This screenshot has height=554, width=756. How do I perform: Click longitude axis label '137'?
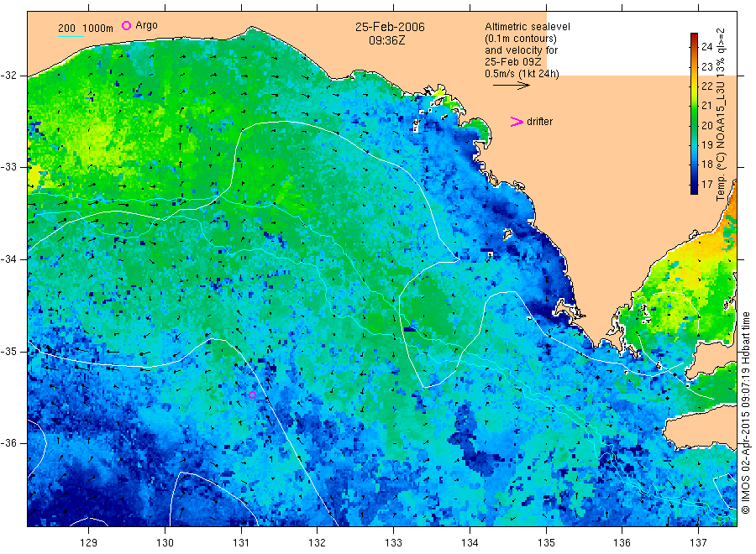click(698, 543)
